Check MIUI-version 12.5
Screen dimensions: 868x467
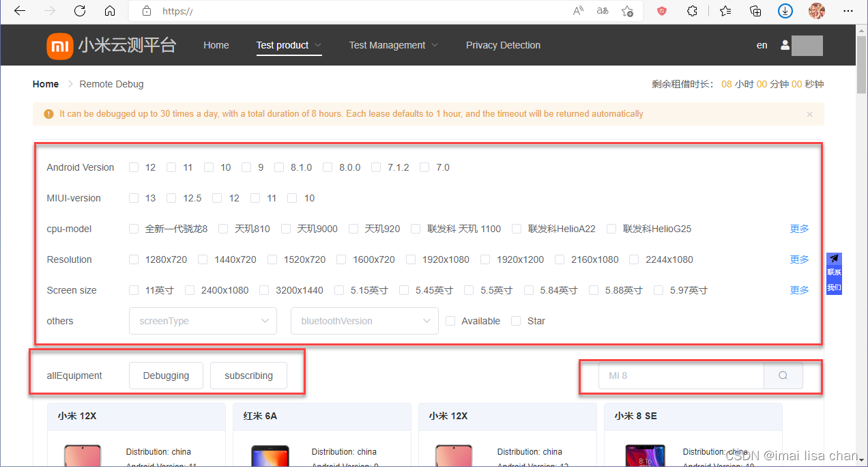(171, 198)
